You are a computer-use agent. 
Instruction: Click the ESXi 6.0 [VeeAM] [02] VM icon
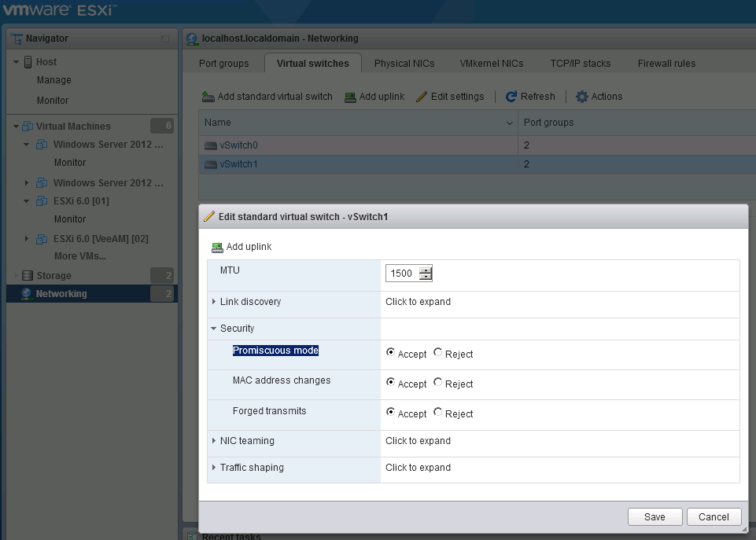pos(42,239)
